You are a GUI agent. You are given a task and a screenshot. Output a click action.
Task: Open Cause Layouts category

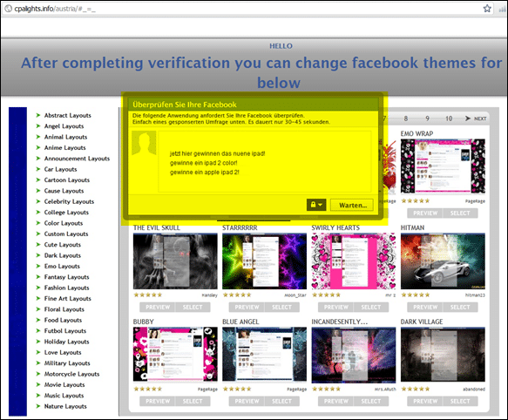(64, 191)
